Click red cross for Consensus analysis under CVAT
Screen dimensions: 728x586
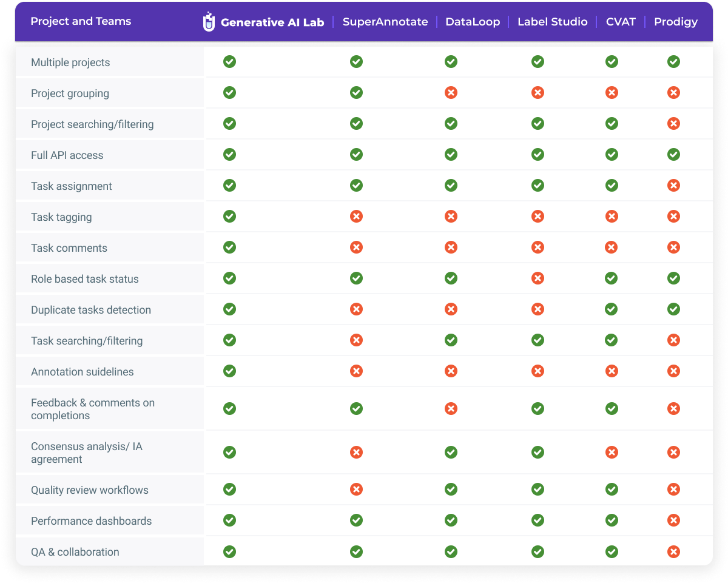tap(612, 453)
